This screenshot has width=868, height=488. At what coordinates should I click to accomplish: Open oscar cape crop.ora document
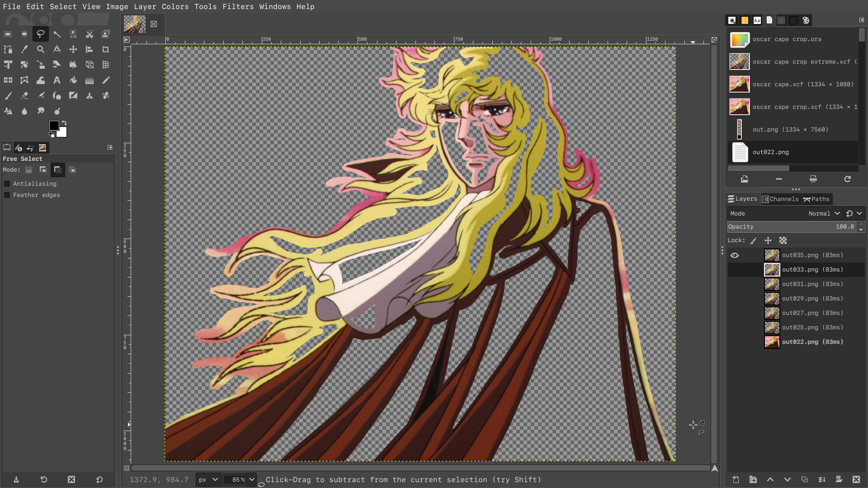[787, 39]
